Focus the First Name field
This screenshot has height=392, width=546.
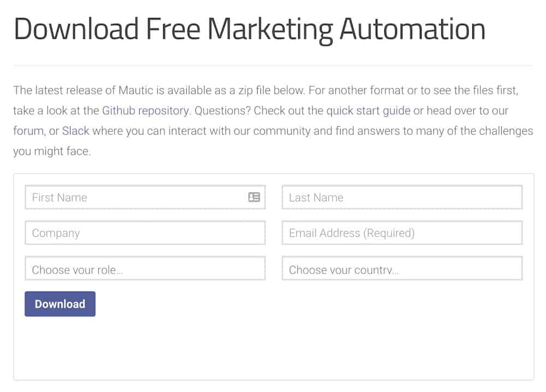pyautogui.click(x=145, y=198)
